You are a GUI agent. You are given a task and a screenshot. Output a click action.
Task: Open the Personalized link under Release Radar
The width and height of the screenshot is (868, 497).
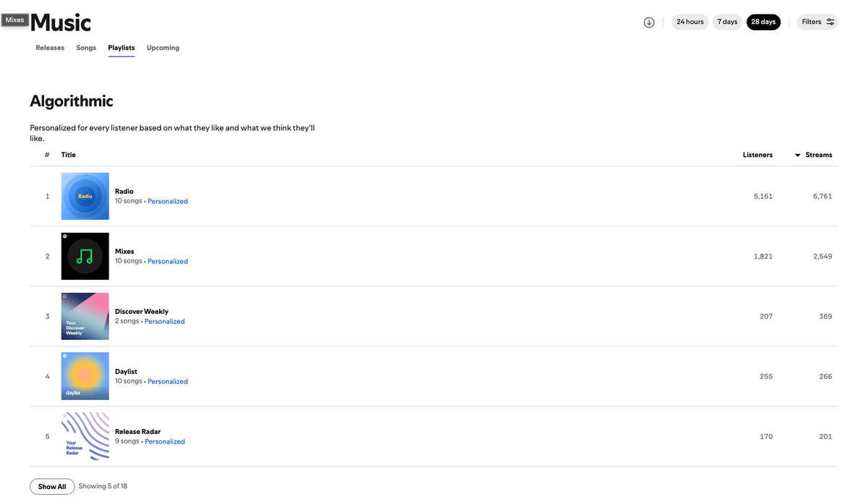coord(165,441)
